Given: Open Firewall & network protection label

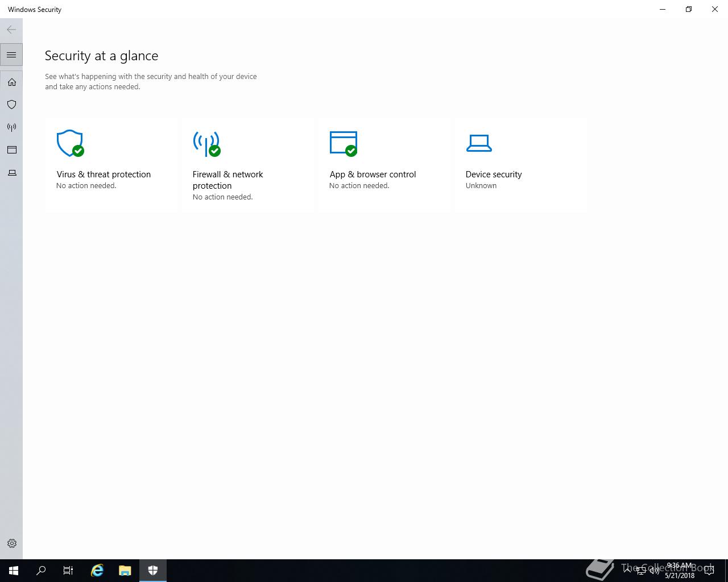Looking at the screenshot, I should tap(227, 180).
